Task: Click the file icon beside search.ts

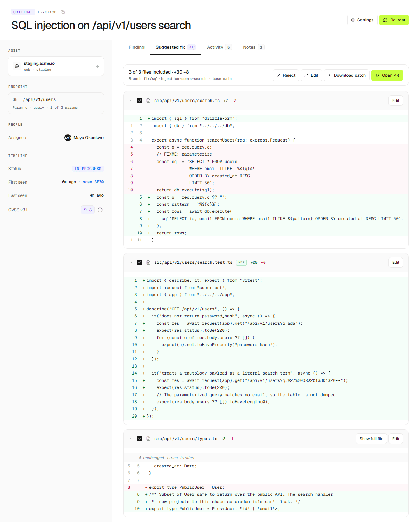Action: point(148,101)
